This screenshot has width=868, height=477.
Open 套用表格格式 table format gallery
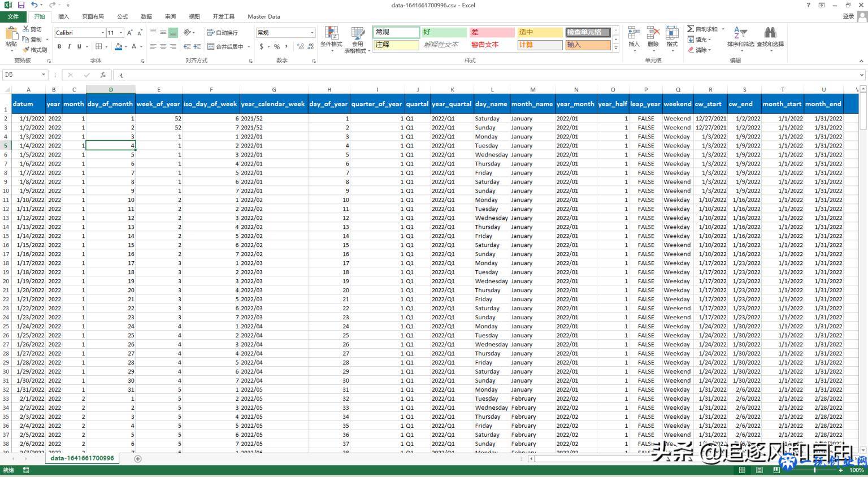pyautogui.click(x=358, y=40)
